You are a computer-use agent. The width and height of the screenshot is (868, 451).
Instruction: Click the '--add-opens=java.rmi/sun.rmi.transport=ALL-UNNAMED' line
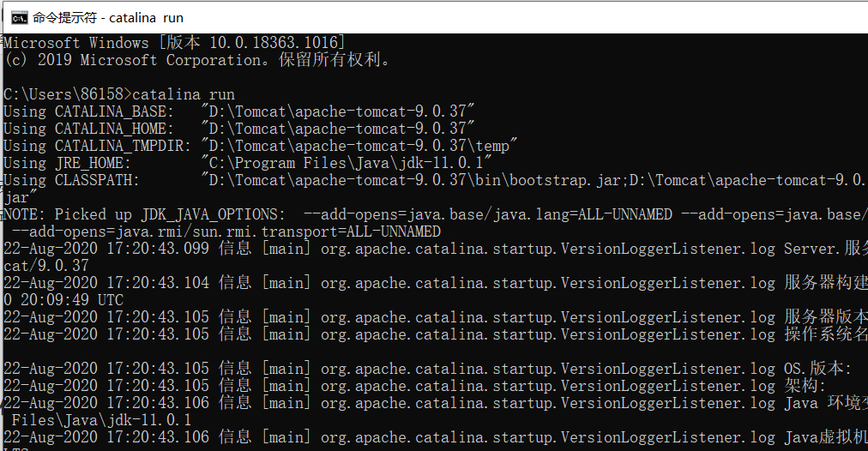(x=226, y=232)
